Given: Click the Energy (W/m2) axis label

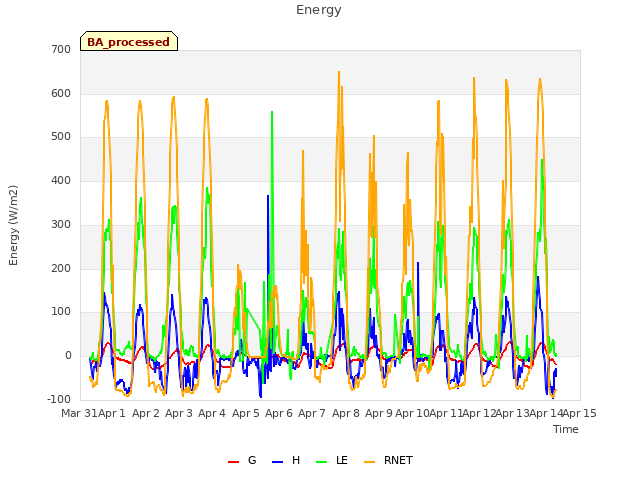Looking at the screenshot, I should tap(13, 225).
